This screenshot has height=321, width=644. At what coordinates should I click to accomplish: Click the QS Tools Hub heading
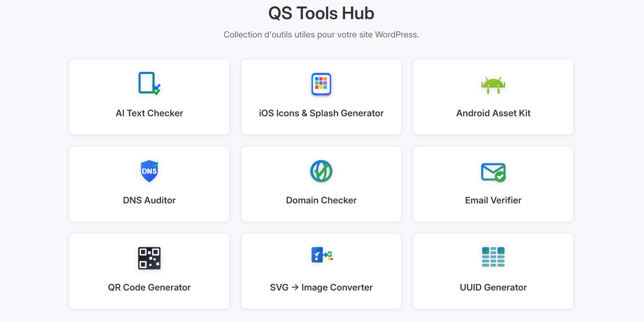[321, 13]
